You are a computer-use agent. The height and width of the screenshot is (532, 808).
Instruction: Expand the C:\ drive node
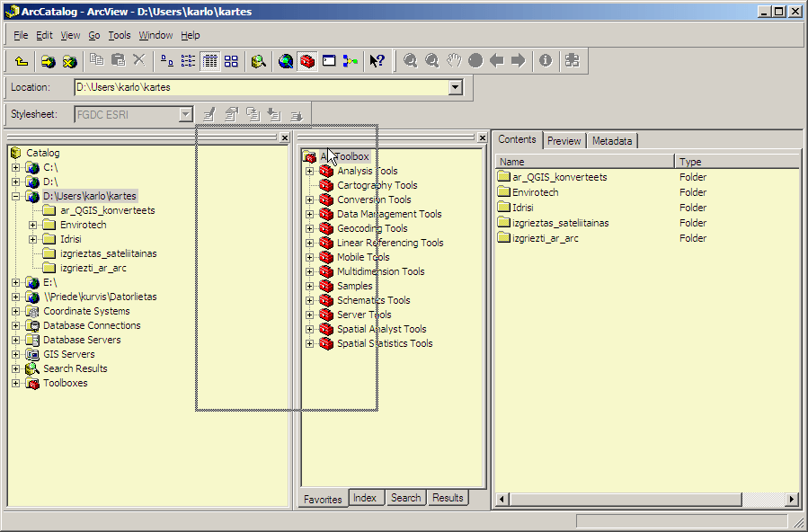coord(16,167)
